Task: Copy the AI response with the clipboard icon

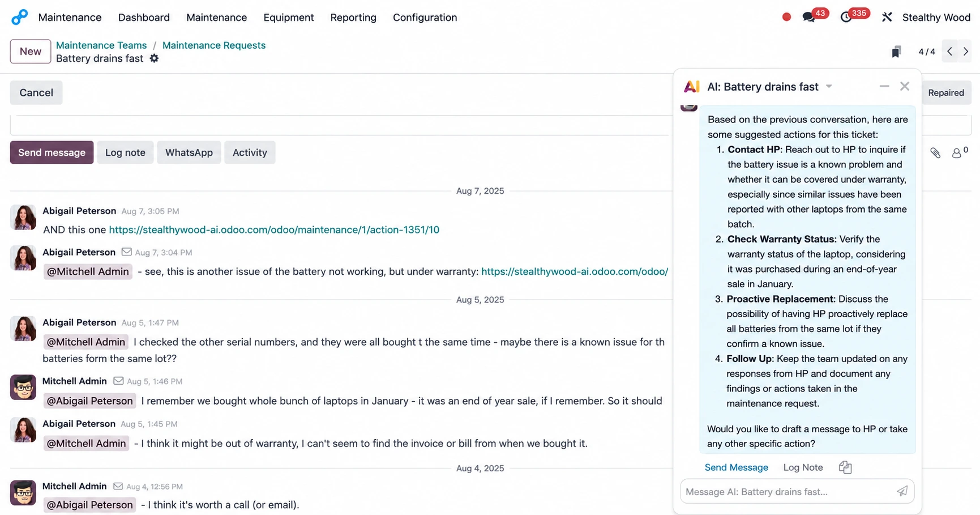Action: coord(845,467)
